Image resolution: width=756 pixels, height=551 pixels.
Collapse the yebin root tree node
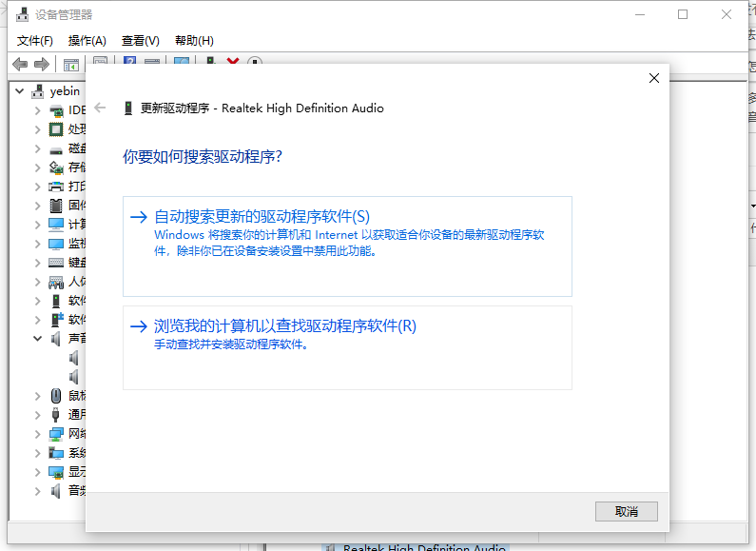20,91
